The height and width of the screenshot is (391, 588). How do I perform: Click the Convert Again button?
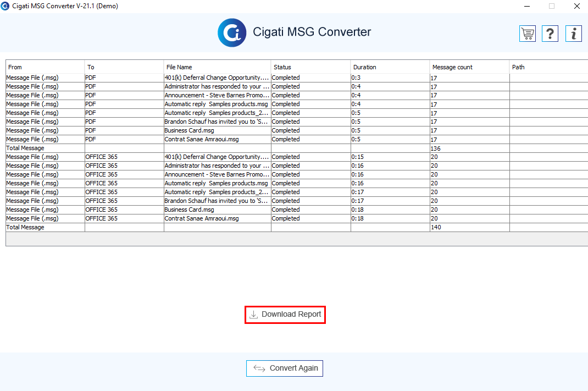click(x=285, y=368)
